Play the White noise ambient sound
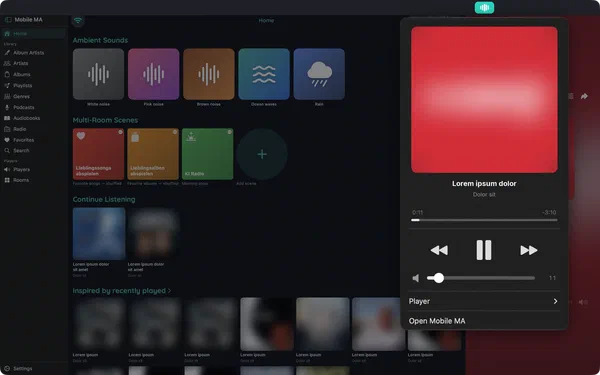Screen dimensions: 600x375 (x=98, y=74)
